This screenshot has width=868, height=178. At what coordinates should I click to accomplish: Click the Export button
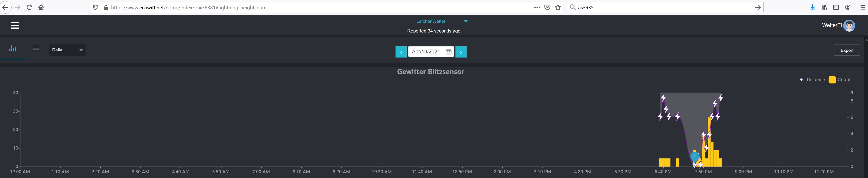[x=846, y=50]
